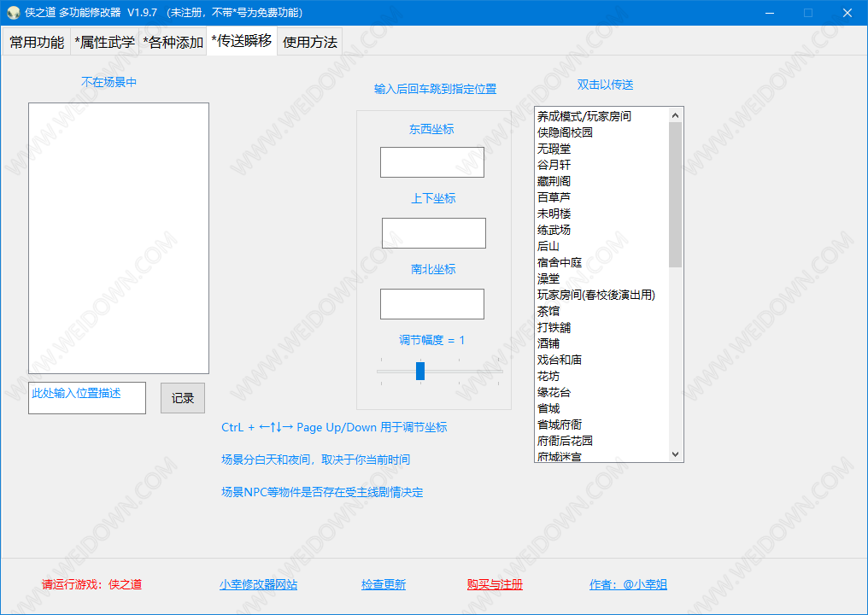This screenshot has width=868, height=615.
Task: Click the 输入后回车跳到指定位置 label
Action: click(x=435, y=89)
